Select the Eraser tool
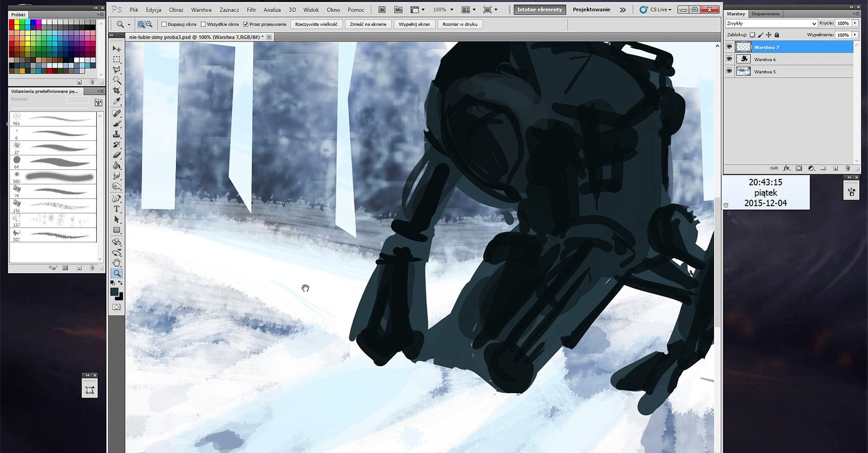Viewport: 868px width, 453px height. tap(116, 155)
